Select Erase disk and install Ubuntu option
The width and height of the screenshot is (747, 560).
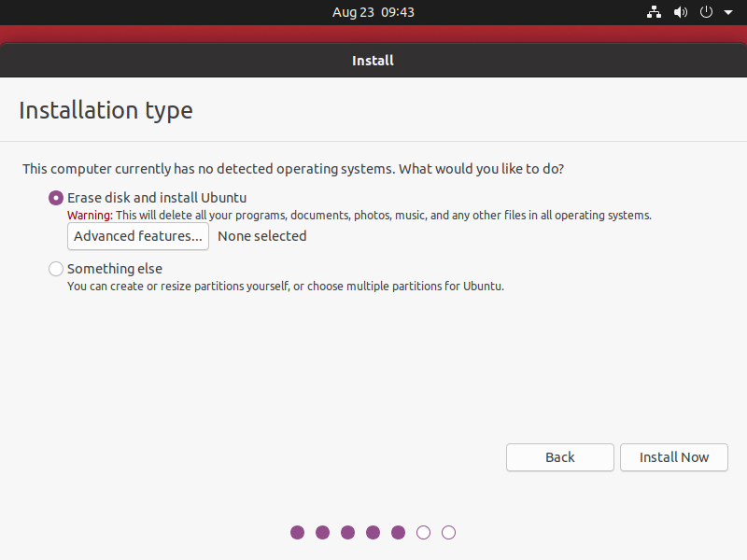coord(56,198)
